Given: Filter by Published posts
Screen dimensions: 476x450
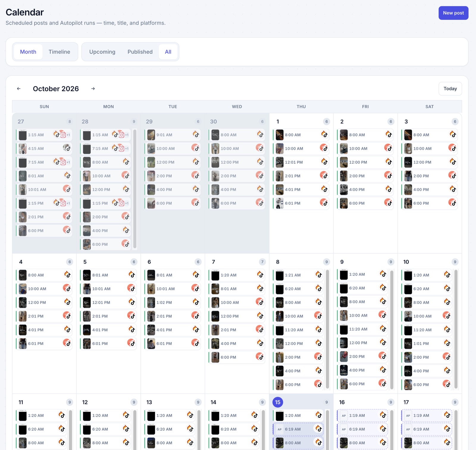Looking at the screenshot, I should (x=140, y=52).
